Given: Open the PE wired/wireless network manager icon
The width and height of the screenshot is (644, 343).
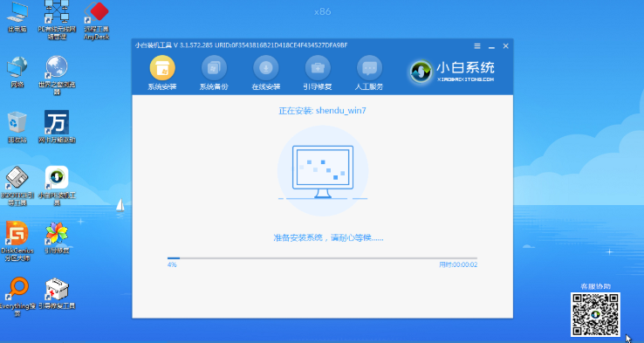Looking at the screenshot, I should 57,20.
